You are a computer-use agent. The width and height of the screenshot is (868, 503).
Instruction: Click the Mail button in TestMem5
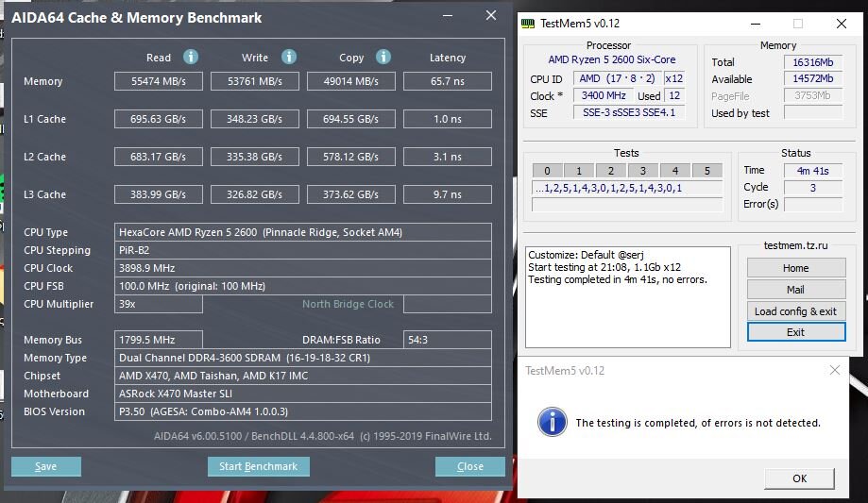[796, 290]
